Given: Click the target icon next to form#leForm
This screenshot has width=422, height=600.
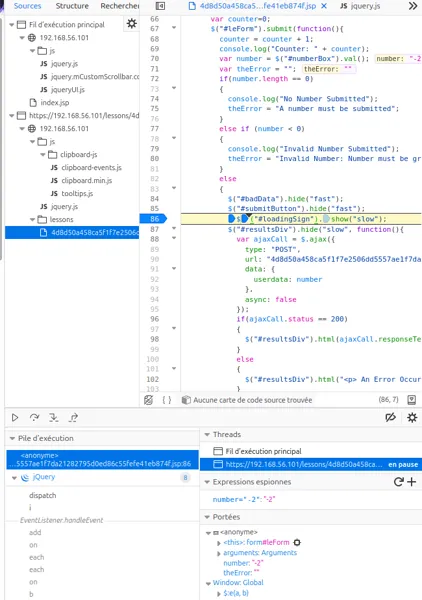Looking at the screenshot, I should point(297,542).
